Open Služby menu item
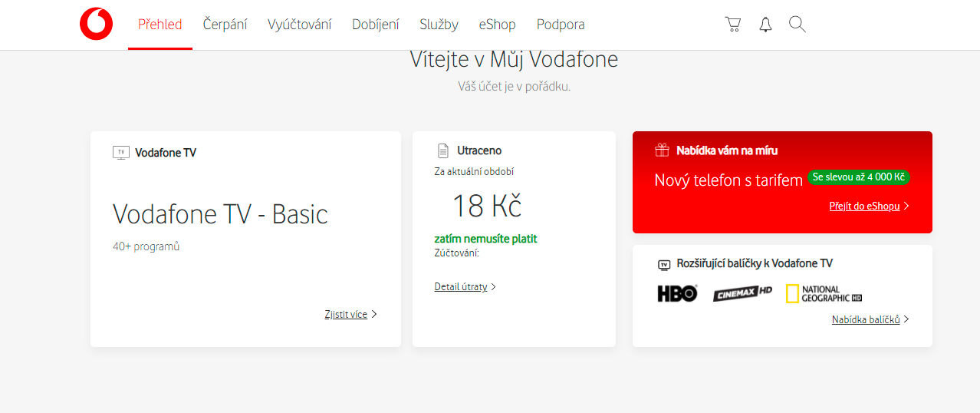Image resolution: width=980 pixels, height=413 pixels. pos(439,25)
